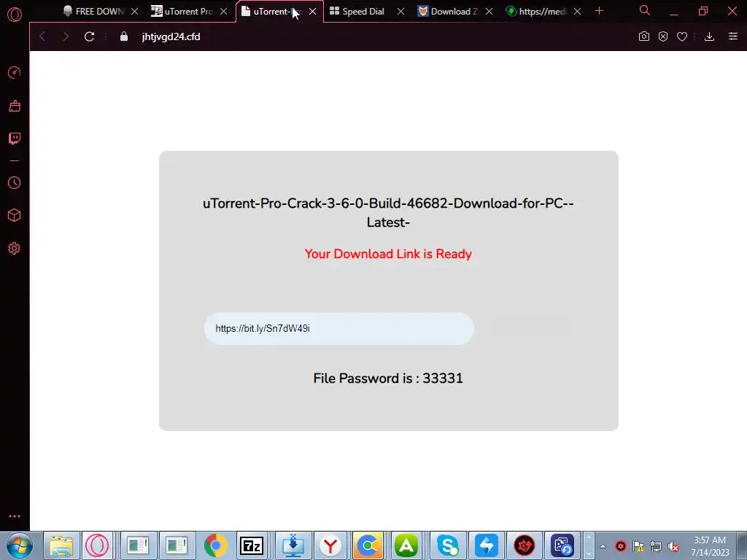747x560 pixels.
Task: Open the Windows Start menu
Action: coord(20,545)
